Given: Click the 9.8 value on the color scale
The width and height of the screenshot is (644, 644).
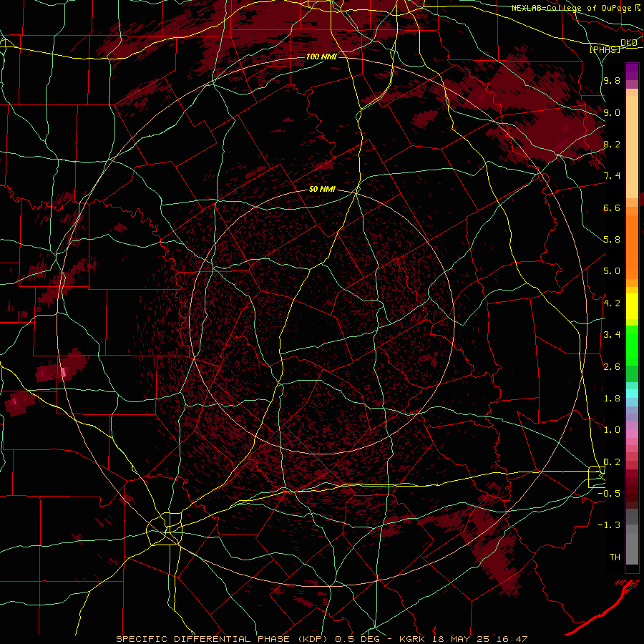Looking at the screenshot, I should tap(612, 80).
